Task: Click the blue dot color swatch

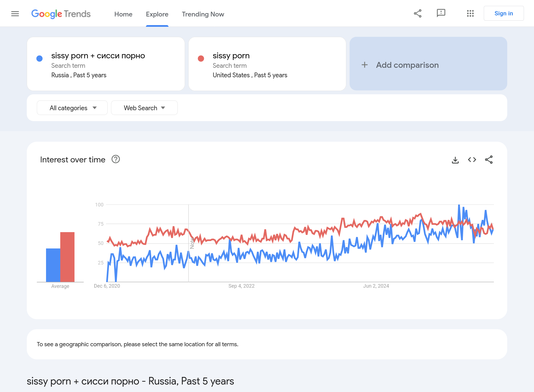Action: click(x=40, y=59)
